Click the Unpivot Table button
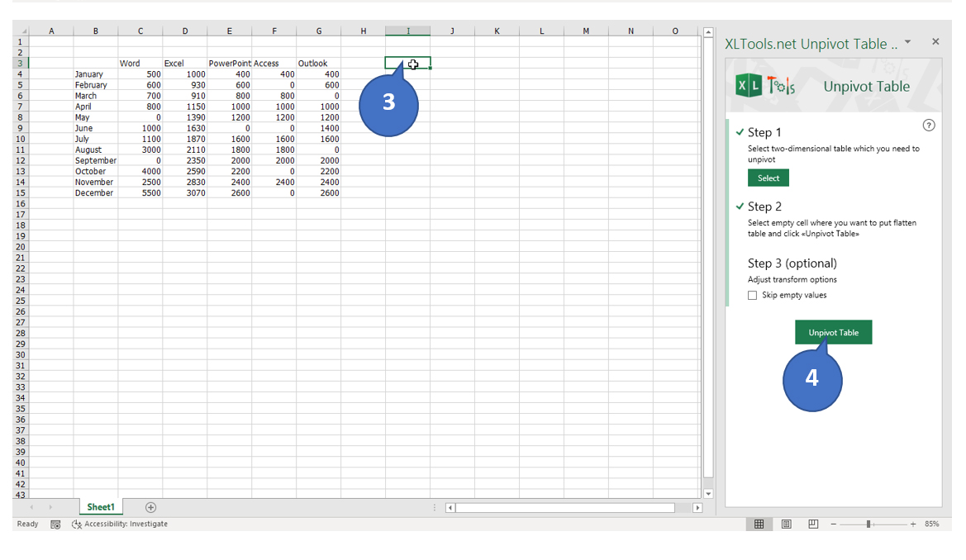Viewport: 966px width, 560px height. (x=834, y=333)
